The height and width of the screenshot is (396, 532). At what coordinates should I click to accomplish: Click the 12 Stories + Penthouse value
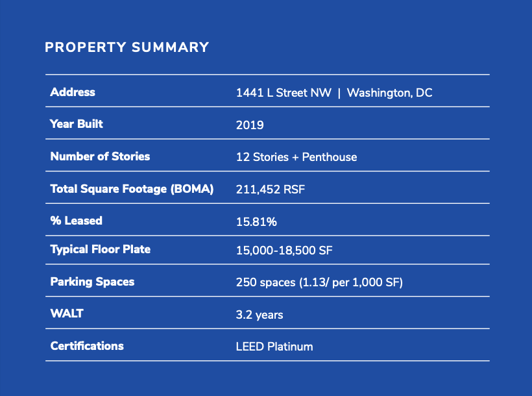296,157
